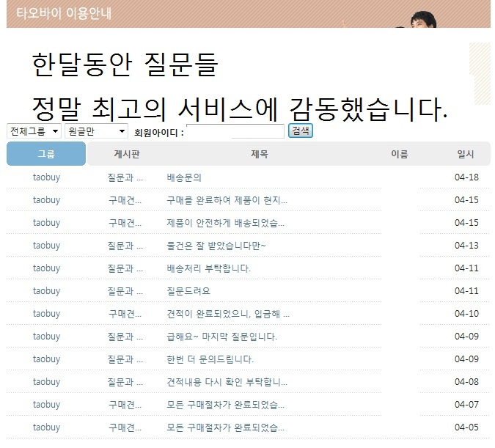This screenshot has width=495, height=448.
Task: Open the post titled 질문드려요
Action: [x=188, y=291]
